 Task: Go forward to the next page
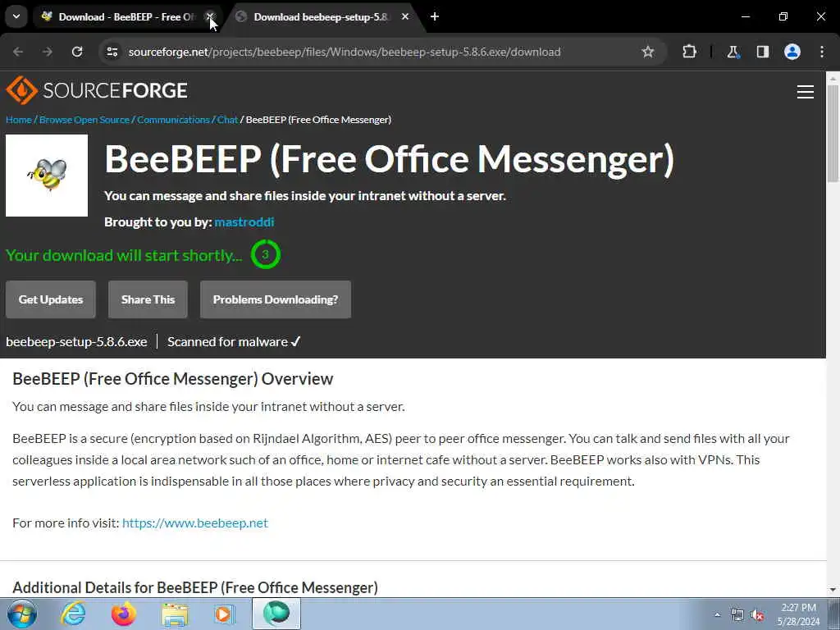(48, 52)
